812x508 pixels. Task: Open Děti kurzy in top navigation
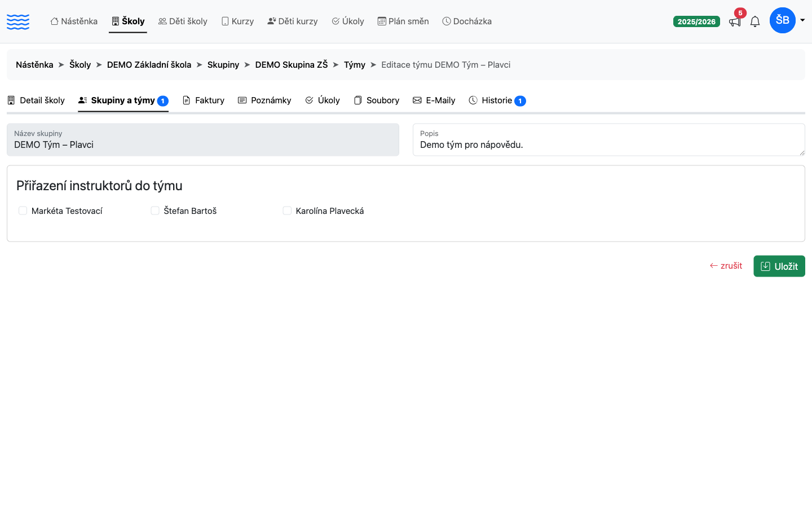coord(293,21)
